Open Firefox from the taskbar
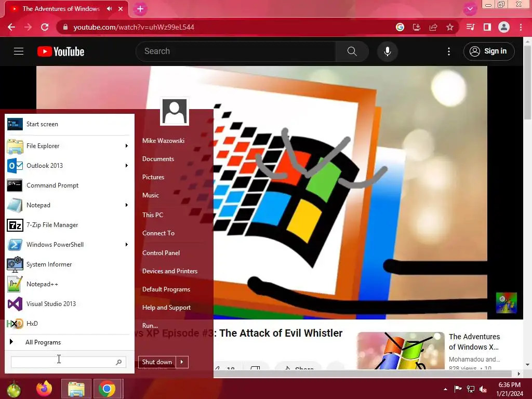Image resolution: width=532 pixels, height=399 pixels. [x=44, y=389]
